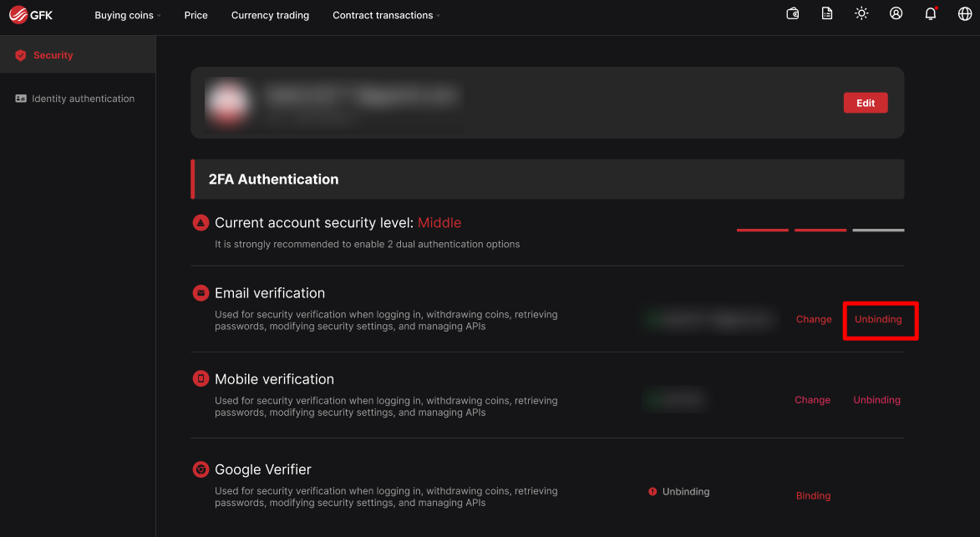Go to Currency trading menu

click(270, 15)
